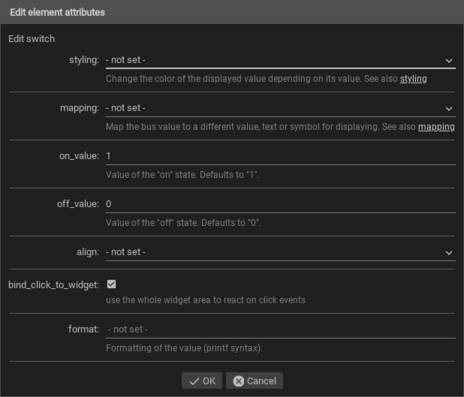Click the 'use the whole widget area' description

(205, 300)
